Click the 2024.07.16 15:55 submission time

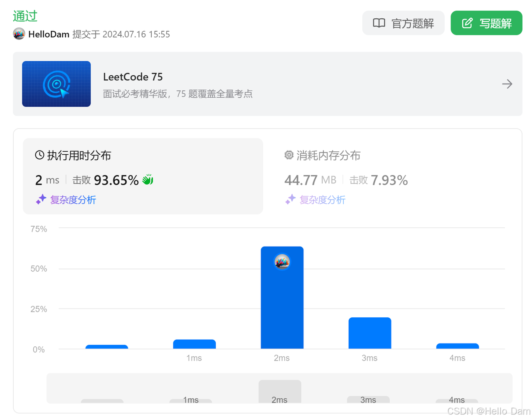click(136, 34)
